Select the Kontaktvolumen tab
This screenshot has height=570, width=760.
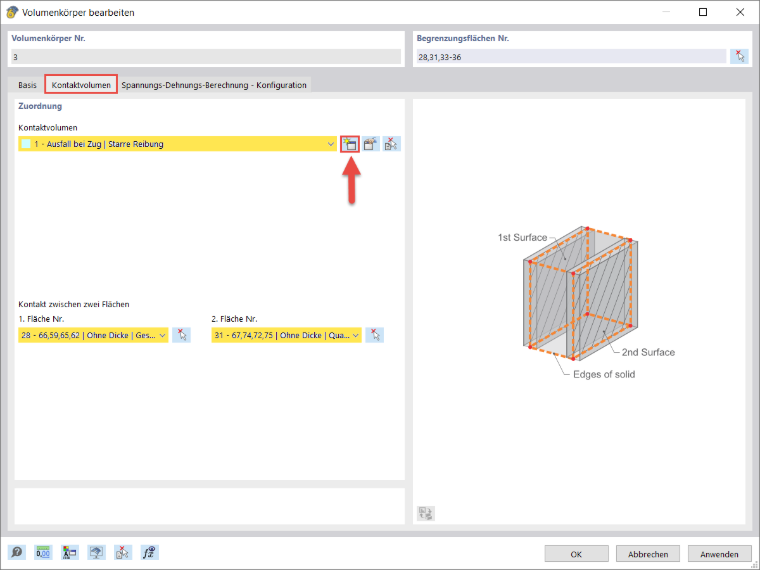(81, 85)
